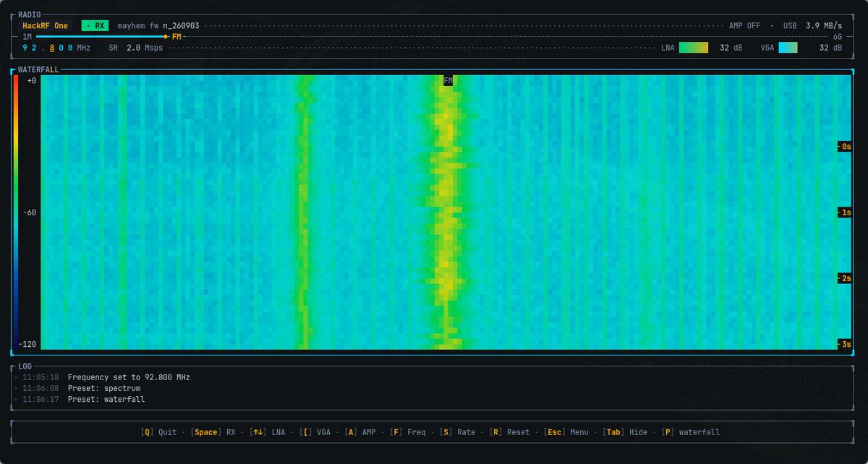Click the VGA gain bar
The height and width of the screenshot is (464, 868).
[x=788, y=48]
